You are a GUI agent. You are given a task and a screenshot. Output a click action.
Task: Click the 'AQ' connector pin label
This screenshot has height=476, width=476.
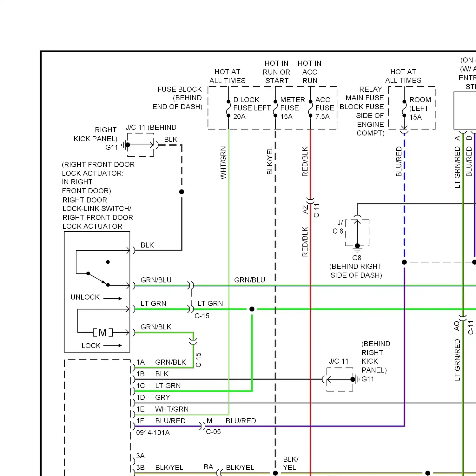point(457,326)
